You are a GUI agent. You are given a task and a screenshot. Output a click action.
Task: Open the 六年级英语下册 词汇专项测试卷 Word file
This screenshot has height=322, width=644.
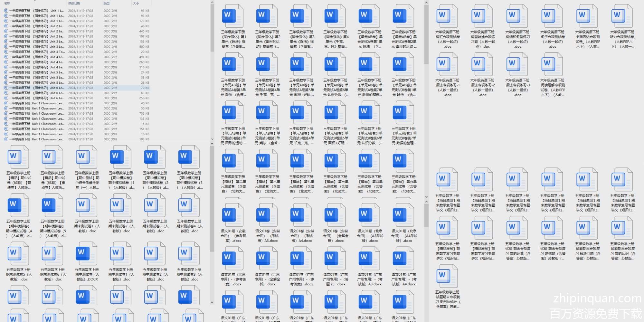tap(447, 16)
